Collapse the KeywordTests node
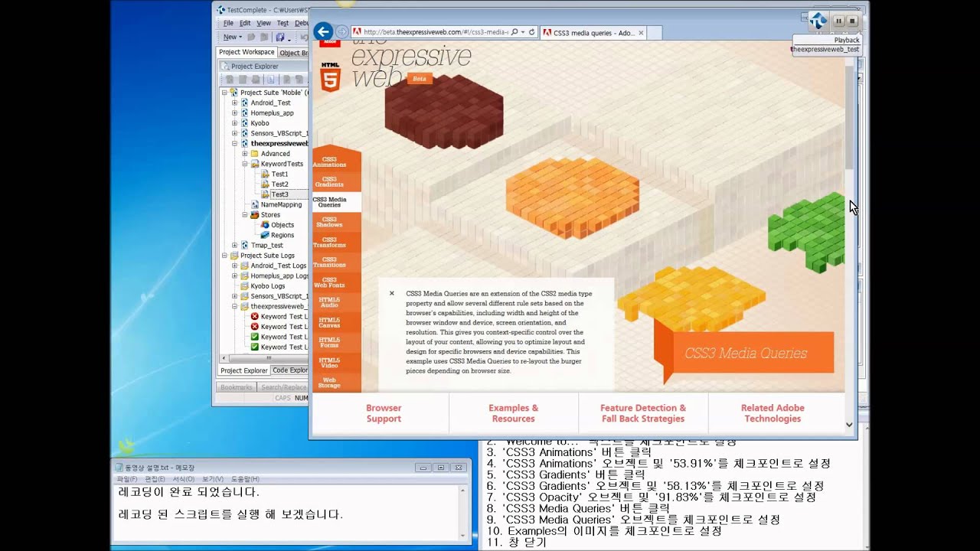The height and width of the screenshot is (551, 980). click(x=245, y=164)
